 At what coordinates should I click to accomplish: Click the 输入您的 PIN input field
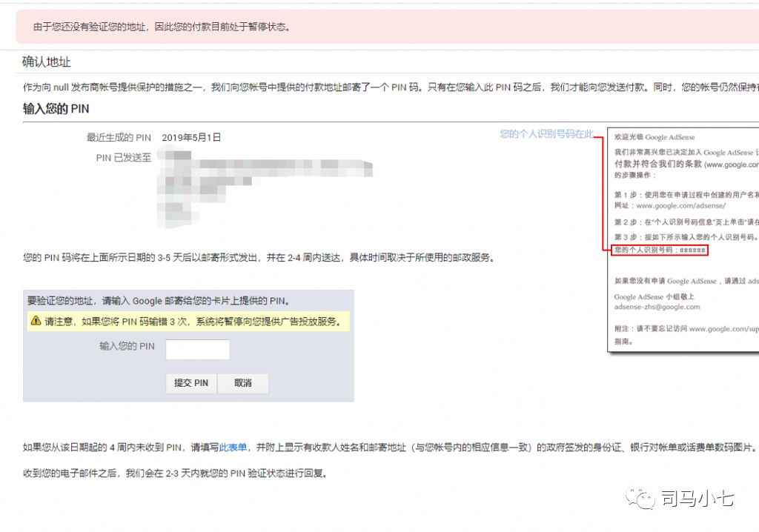click(197, 350)
